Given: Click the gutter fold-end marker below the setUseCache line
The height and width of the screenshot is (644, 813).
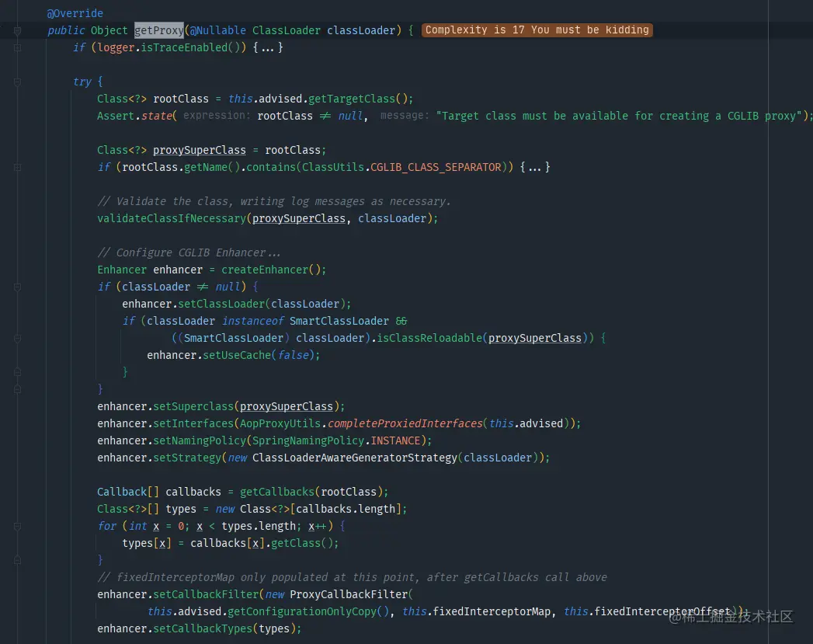Looking at the screenshot, I should (17, 372).
